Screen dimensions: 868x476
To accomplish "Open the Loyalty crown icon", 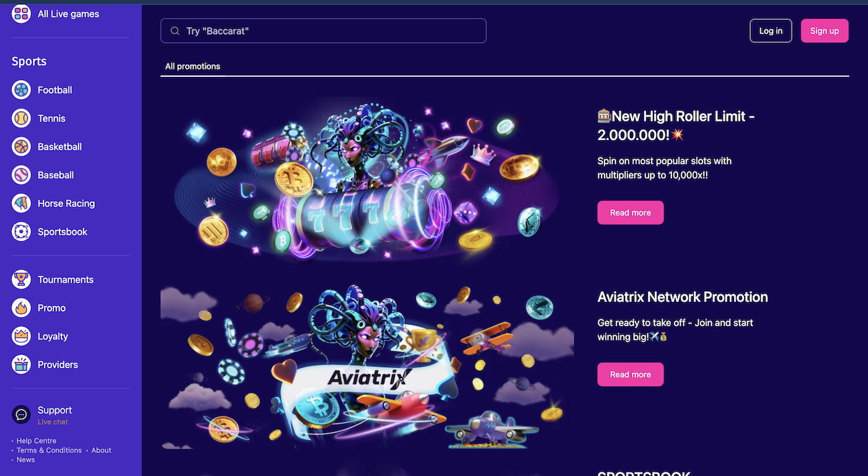I will tap(21, 336).
